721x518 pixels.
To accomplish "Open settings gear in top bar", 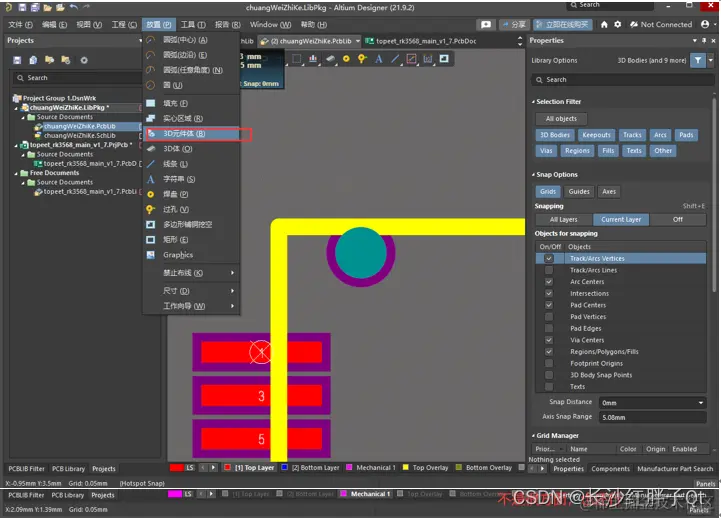I will coord(618,24).
